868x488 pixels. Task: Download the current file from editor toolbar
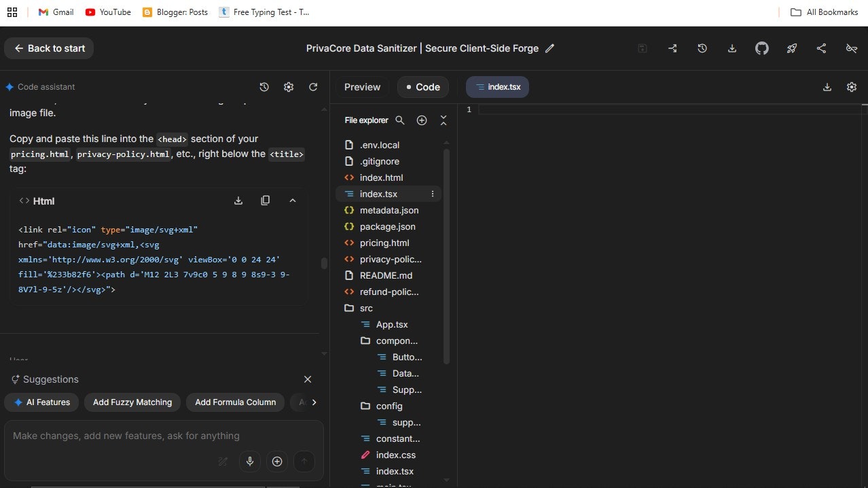(827, 87)
